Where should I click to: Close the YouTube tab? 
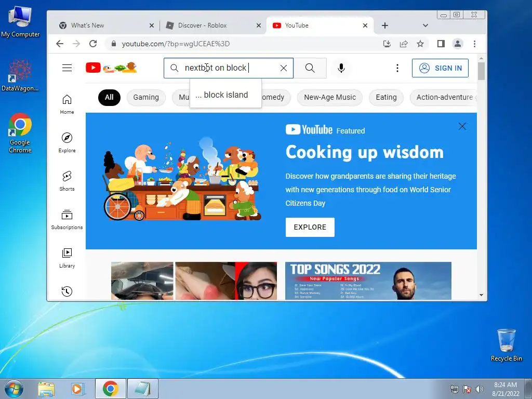(365, 25)
